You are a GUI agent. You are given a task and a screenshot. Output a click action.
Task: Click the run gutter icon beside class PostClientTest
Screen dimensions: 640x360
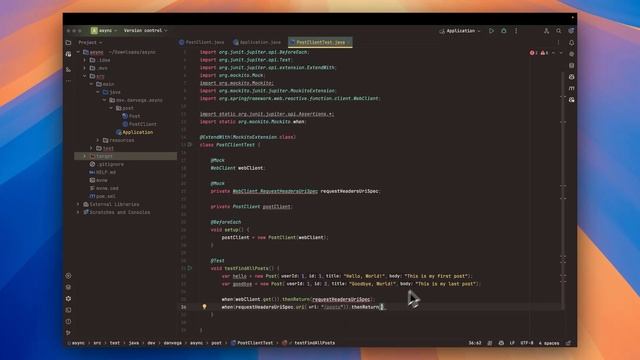pyautogui.click(x=190, y=144)
